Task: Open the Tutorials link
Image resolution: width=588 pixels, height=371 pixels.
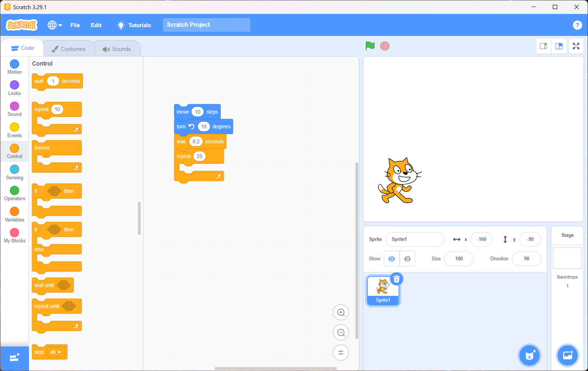Action: click(x=134, y=25)
